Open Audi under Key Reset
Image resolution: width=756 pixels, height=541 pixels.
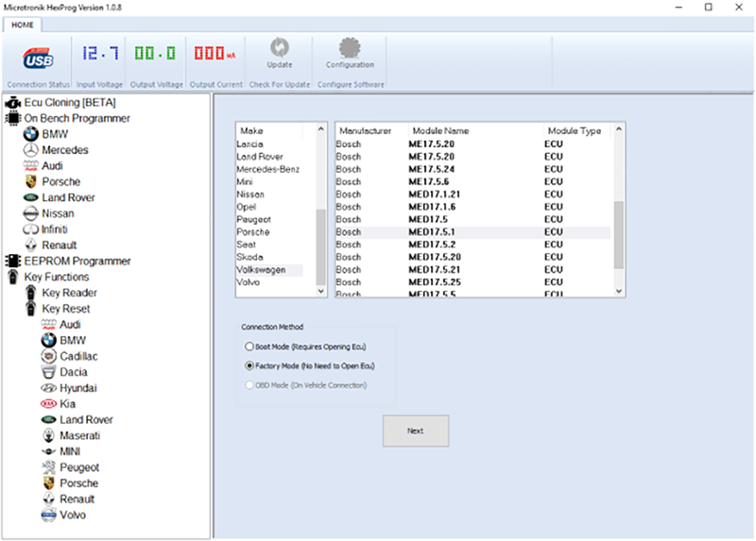click(x=70, y=325)
